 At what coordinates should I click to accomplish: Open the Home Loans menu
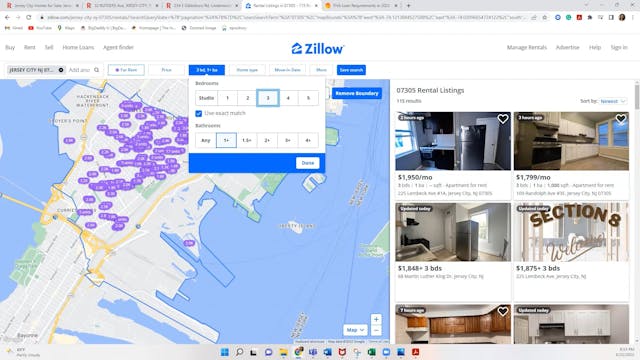click(x=78, y=47)
